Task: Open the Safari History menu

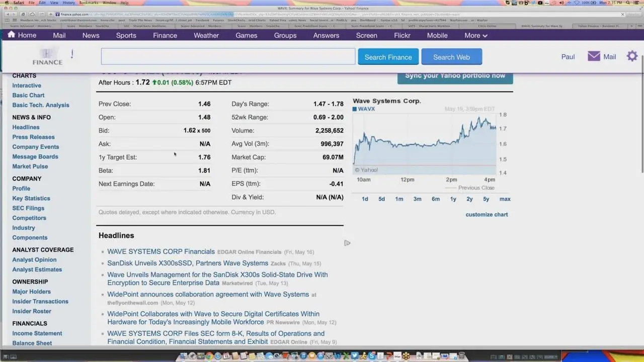Action: 68,3
